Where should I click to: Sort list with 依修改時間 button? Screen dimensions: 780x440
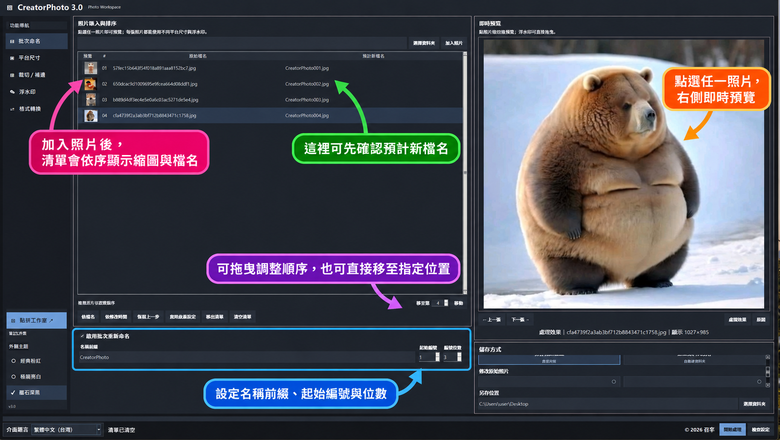coord(116,317)
